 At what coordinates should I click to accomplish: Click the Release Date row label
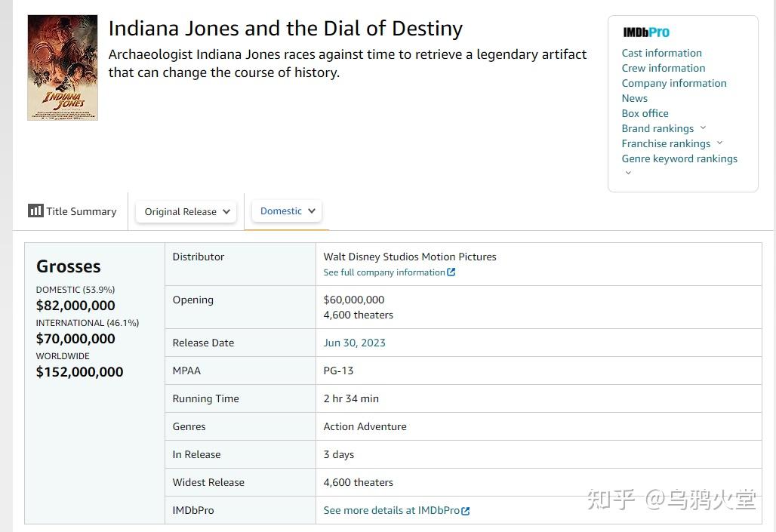click(203, 343)
